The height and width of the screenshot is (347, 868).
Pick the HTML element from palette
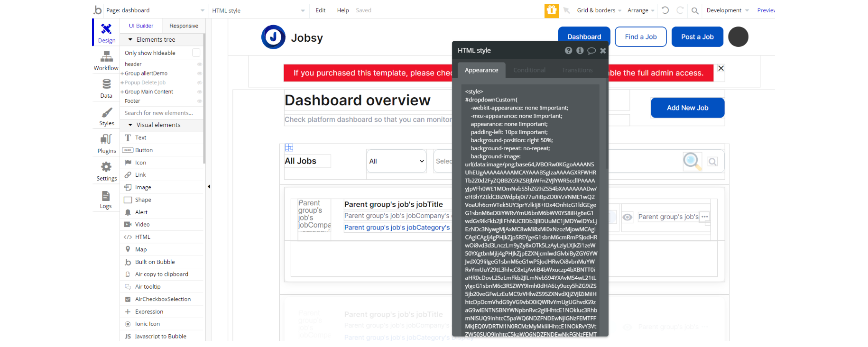(162, 237)
